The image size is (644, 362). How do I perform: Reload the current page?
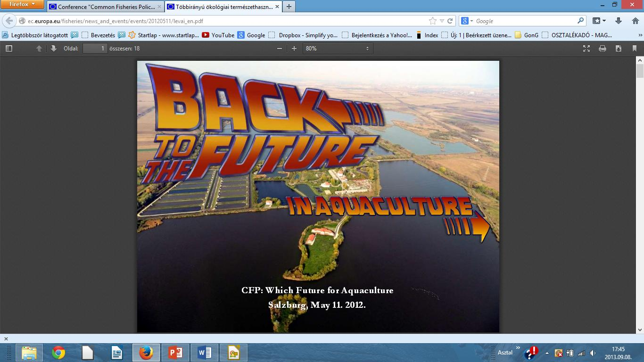pos(450,21)
